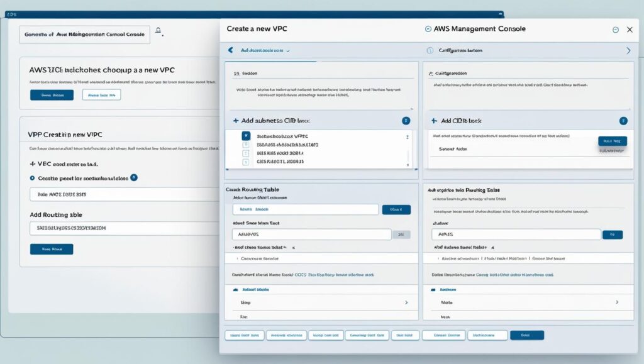
Task: Click the bell icon in the background window
Action: pyautogui.click(x=158, y=31)
